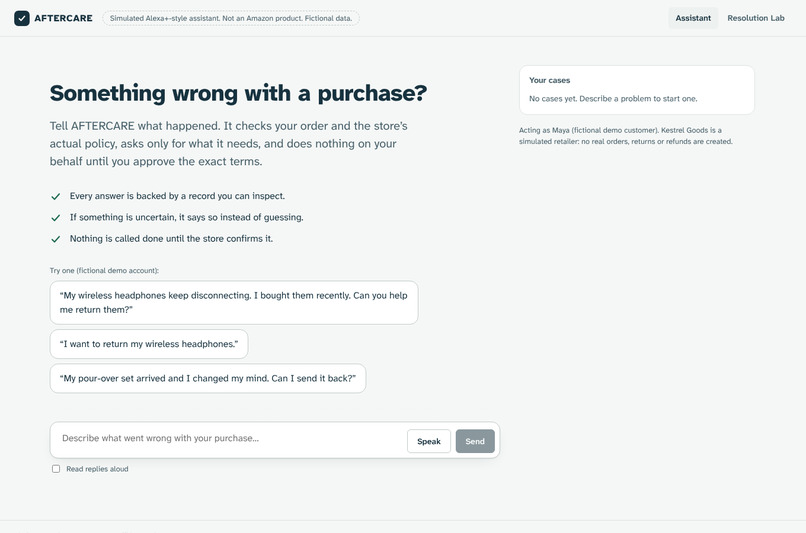Open the Assistant tab
This screenshot has width=806, height=533.
click(x=693, y=18)
